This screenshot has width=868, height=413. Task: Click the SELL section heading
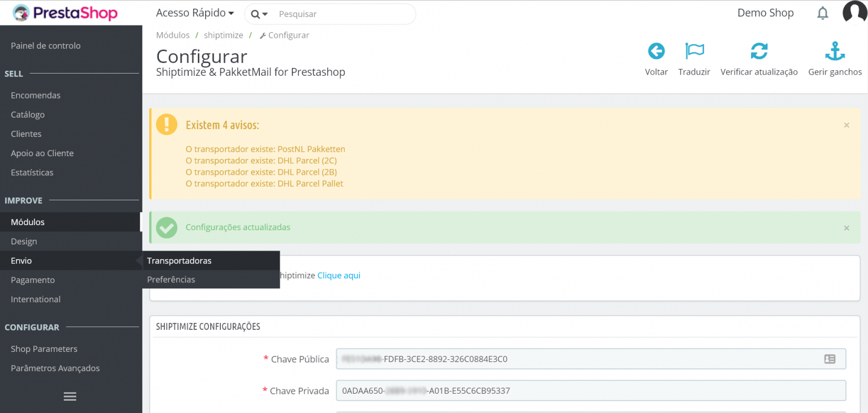(x=14, y=74)
